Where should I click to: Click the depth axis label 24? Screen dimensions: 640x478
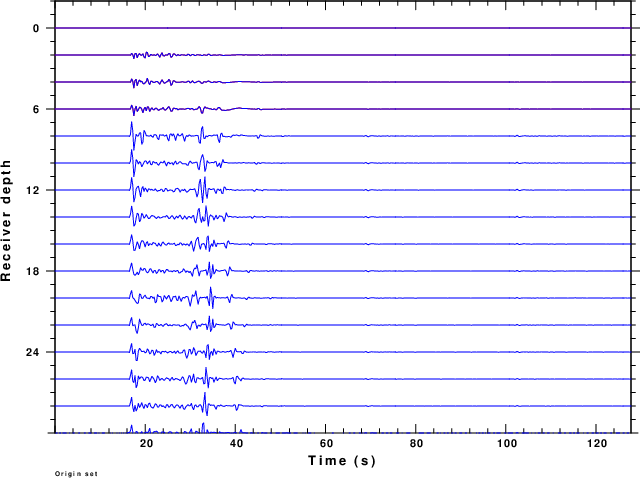[x=33, y=352]
